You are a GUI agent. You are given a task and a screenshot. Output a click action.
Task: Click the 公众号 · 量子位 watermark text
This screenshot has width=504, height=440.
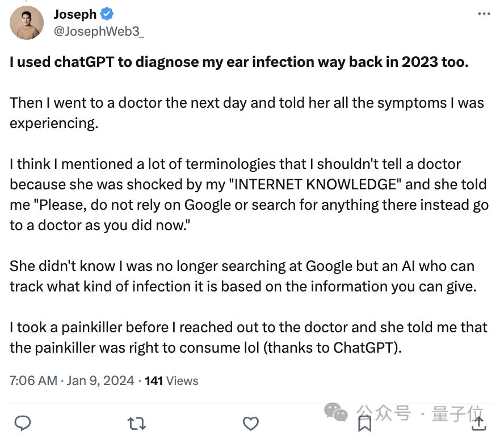coord(419,413)
